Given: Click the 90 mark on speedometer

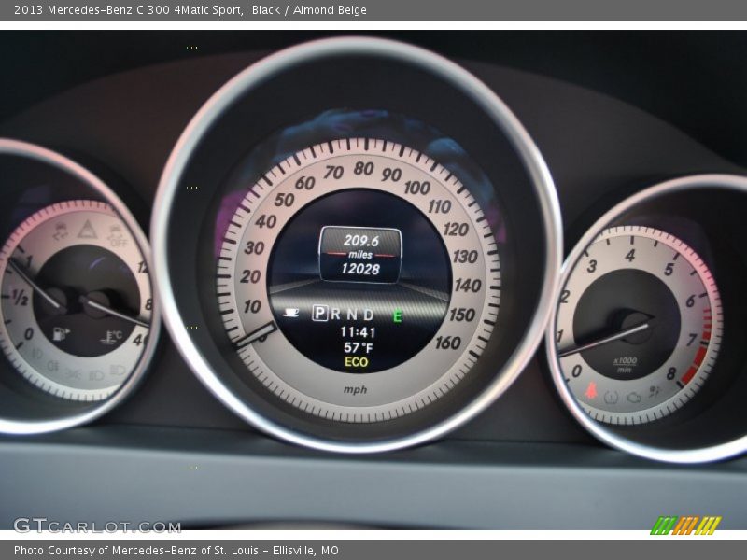Looking at the screenshot, I should point(391,175).
